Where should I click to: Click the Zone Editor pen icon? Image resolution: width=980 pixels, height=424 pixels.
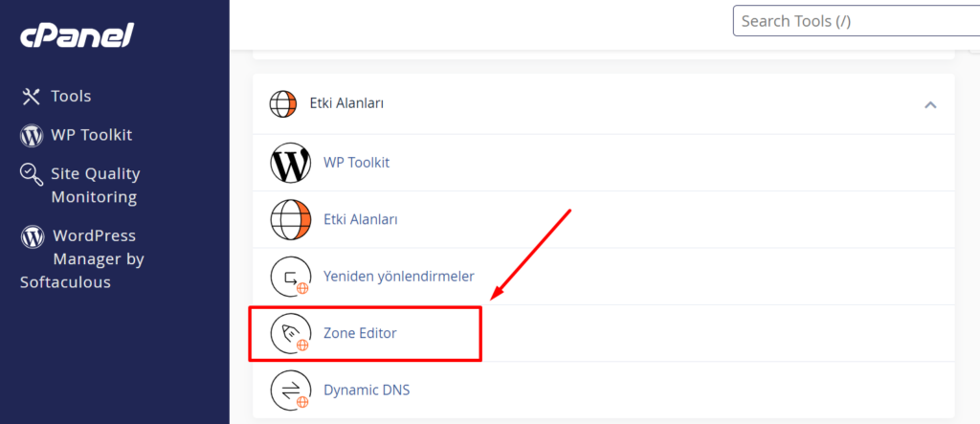point(291,333)
